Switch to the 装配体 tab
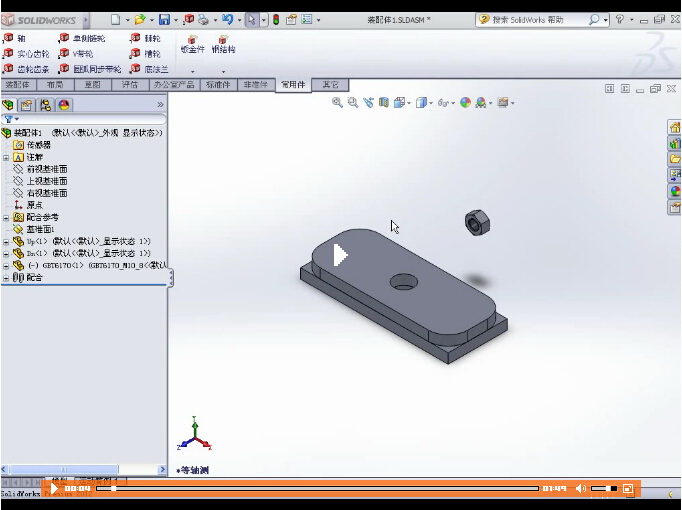Image resolution: width=682 pixels, height=510 pixels. click(x=18, y=85)
